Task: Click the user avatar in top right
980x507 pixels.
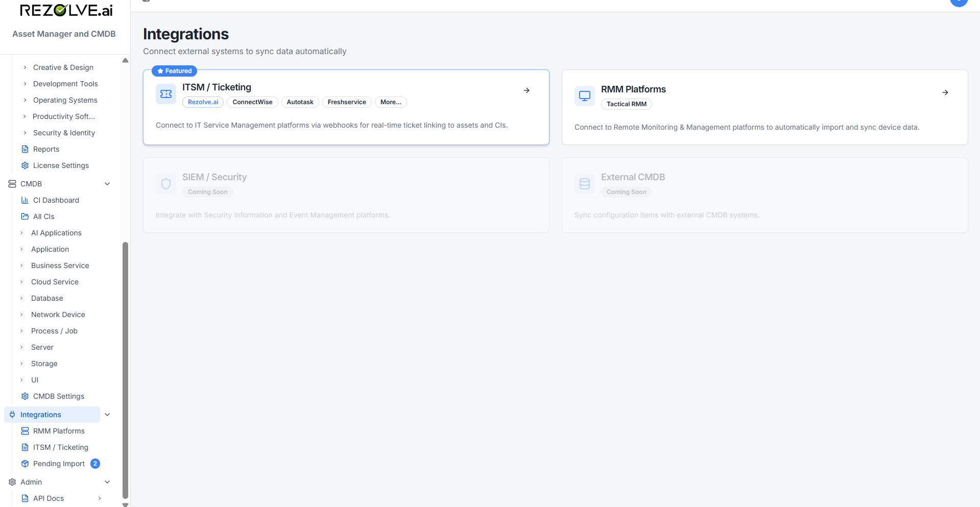Action: point(959,2)
